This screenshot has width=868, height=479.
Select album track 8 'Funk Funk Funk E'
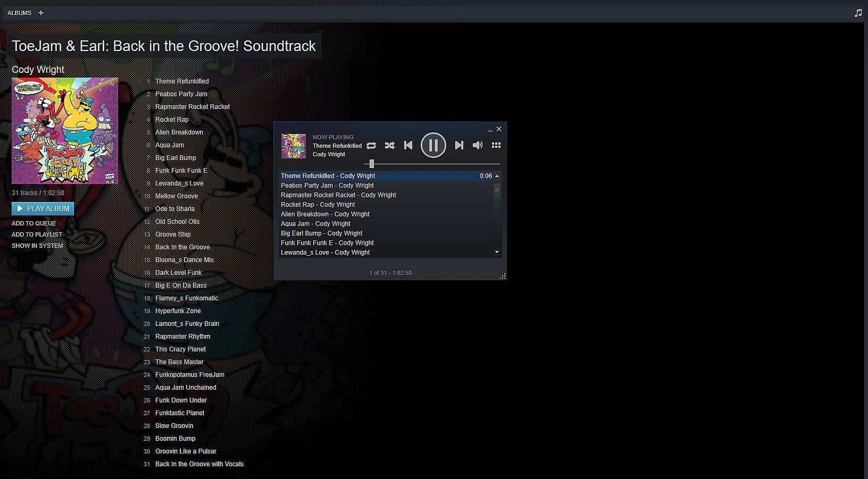[x=181, y=171]
